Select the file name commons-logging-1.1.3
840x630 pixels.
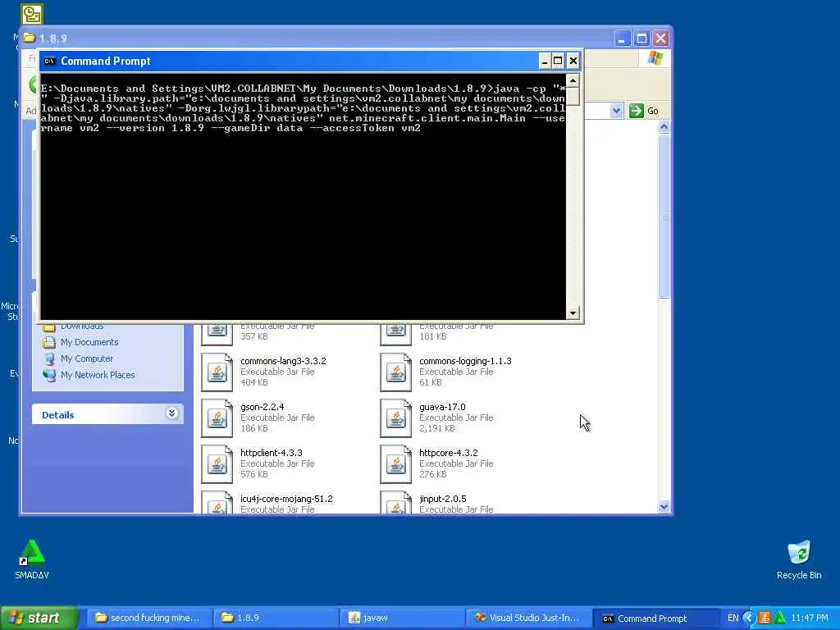465,361
